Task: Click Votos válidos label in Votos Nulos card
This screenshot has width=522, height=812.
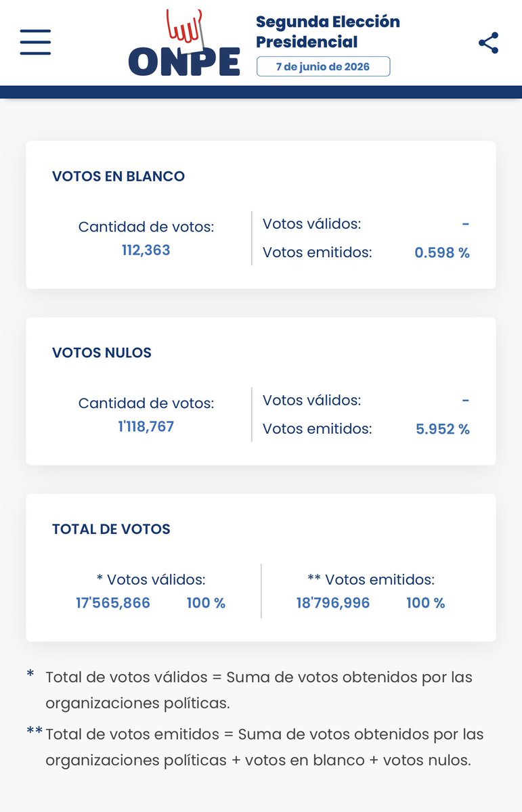Action: (x=311, y=400)
